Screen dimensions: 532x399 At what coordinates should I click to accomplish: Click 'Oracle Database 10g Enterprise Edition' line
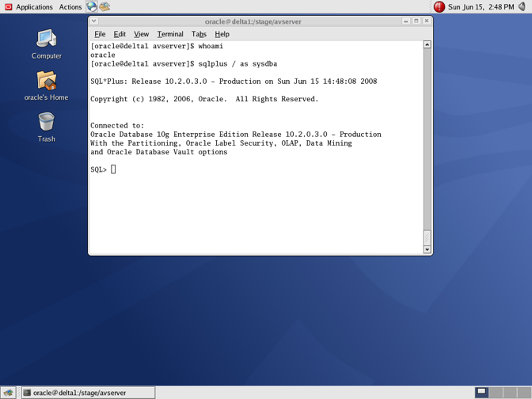236,135
